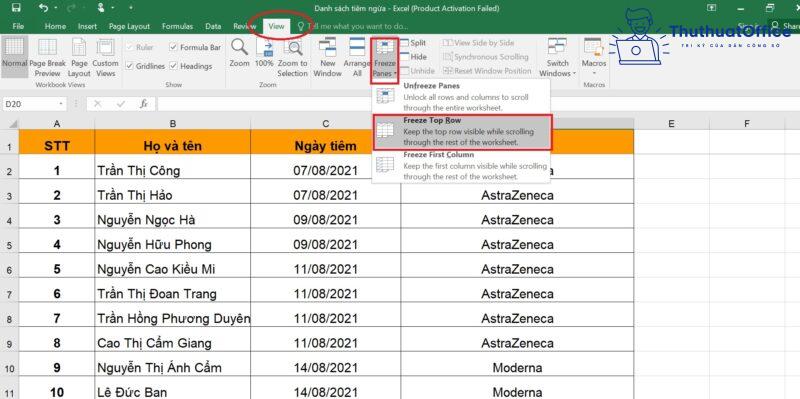Click the Save icon in title bar
This screenshot has height=399, width=800.
(x=16, y=8)
